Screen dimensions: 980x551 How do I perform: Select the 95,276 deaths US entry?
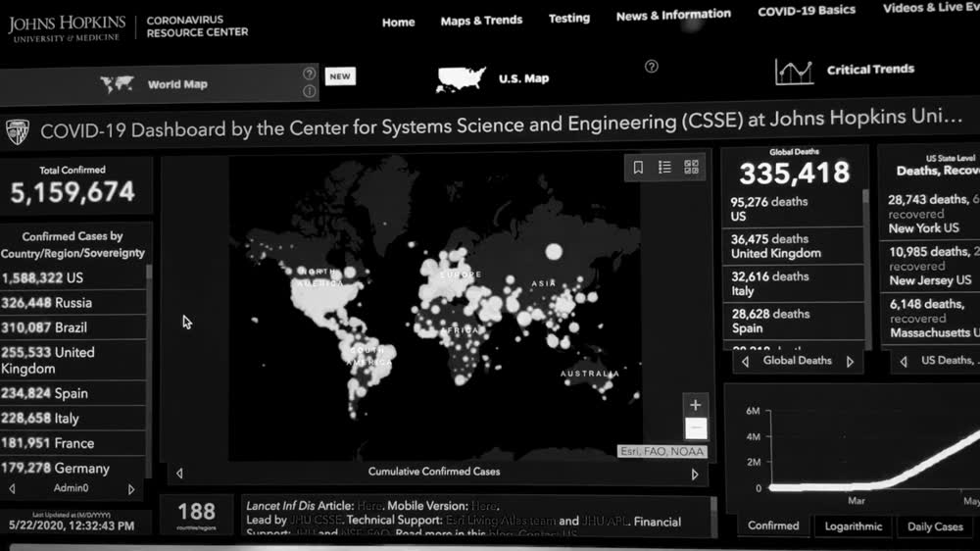793,209
